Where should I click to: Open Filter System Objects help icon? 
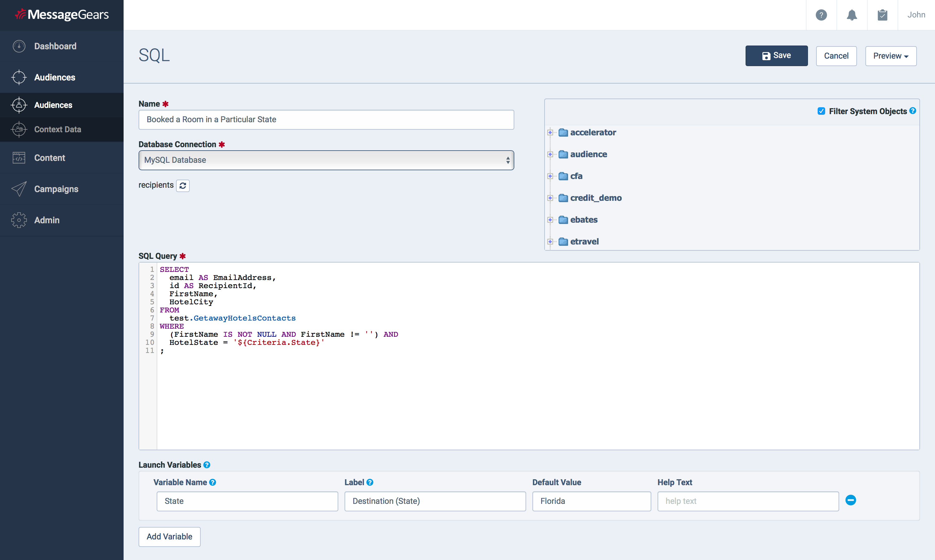click(913, 111)
